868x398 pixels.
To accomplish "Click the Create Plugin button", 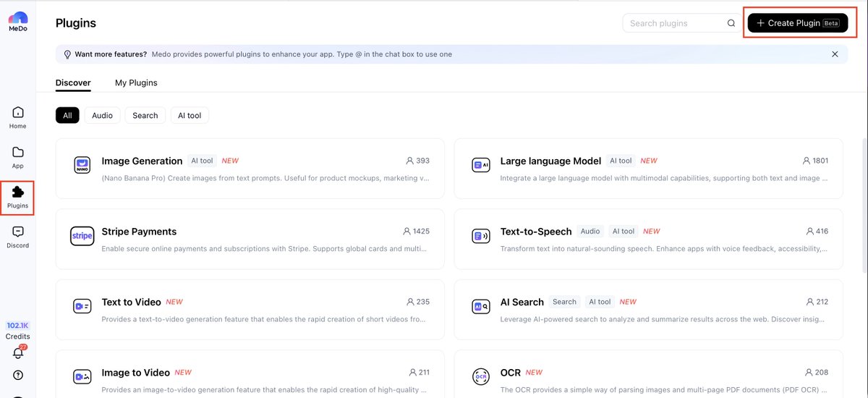I will [x=798, y=23].
